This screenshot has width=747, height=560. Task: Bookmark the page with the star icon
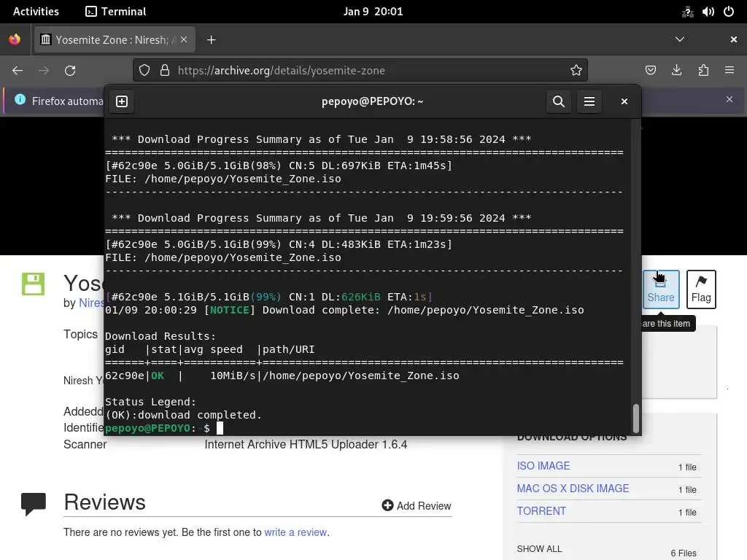[x=576, y=71]
